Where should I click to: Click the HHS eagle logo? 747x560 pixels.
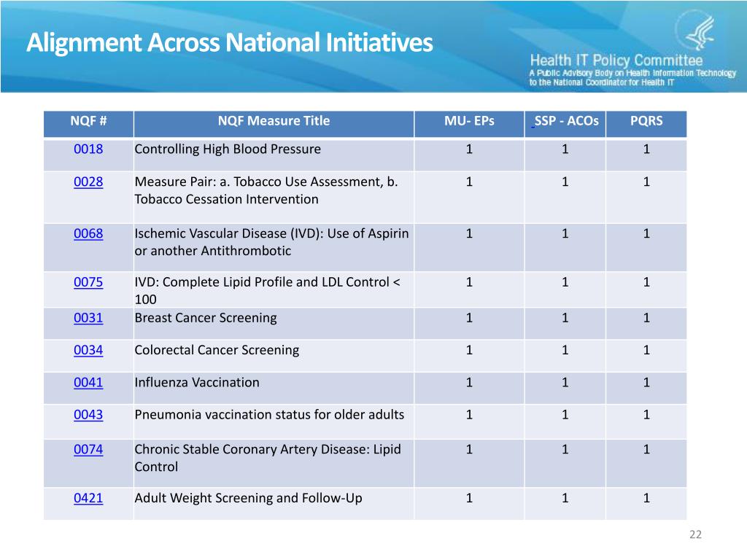pos(695,31)
